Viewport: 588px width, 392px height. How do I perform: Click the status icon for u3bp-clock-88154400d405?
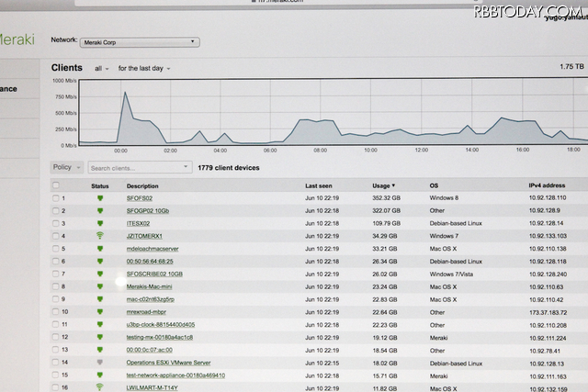[100, 325]
